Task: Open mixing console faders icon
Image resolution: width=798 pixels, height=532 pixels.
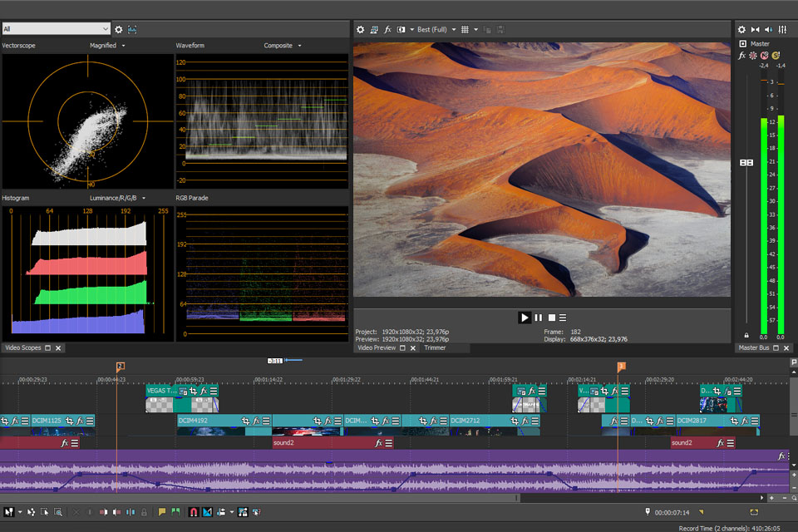Action: pyautogui.click(x=783, y=30)
